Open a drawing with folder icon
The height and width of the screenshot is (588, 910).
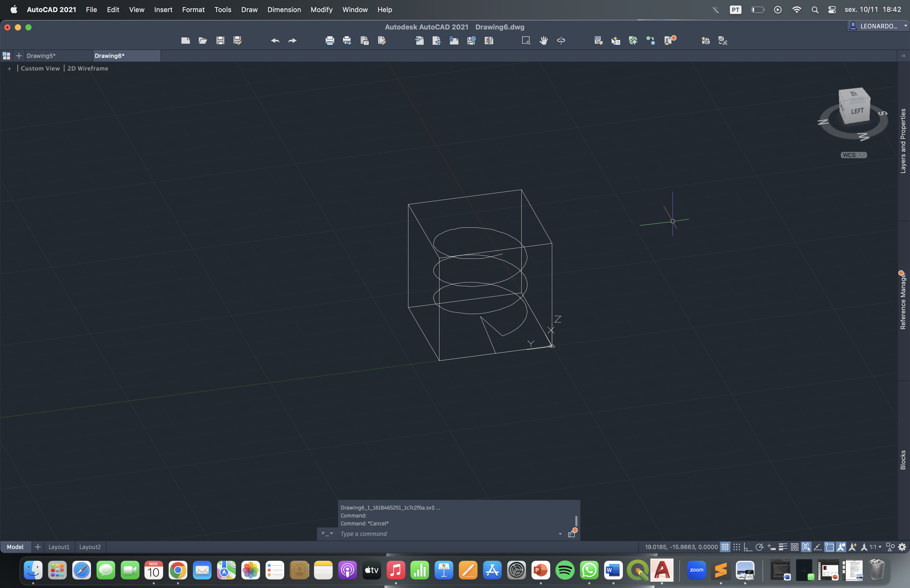[203, 41]
